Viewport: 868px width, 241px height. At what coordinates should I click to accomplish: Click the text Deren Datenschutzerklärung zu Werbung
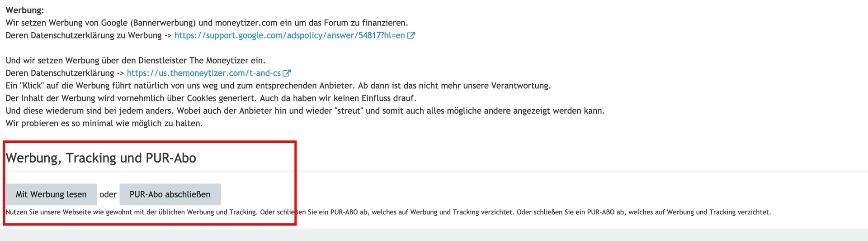[84, 35]
